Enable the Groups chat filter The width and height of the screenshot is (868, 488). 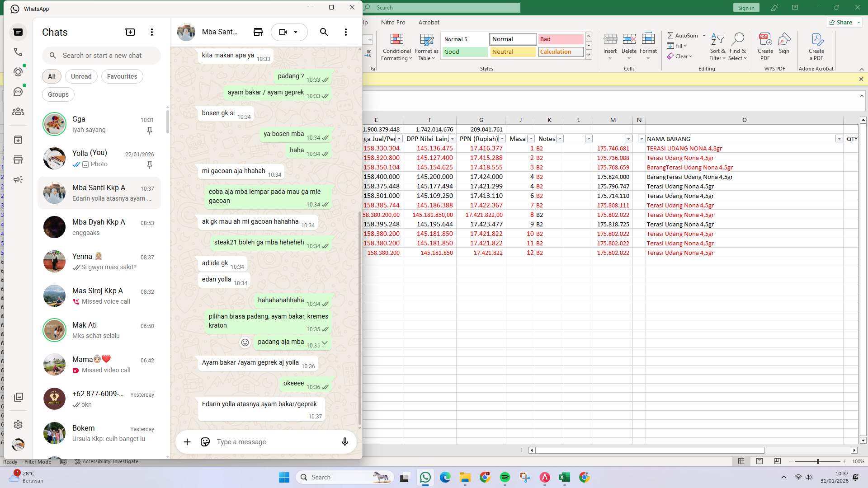click(x=58, y=94)
